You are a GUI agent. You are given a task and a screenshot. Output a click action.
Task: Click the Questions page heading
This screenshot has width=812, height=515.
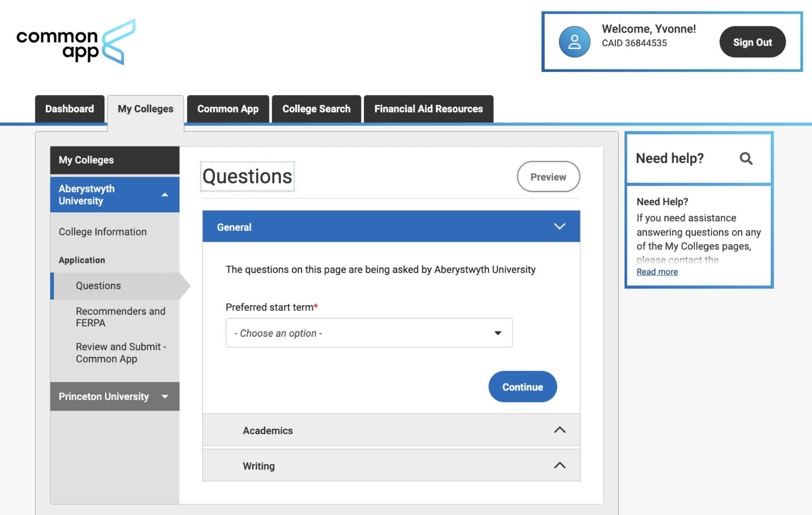247,177
